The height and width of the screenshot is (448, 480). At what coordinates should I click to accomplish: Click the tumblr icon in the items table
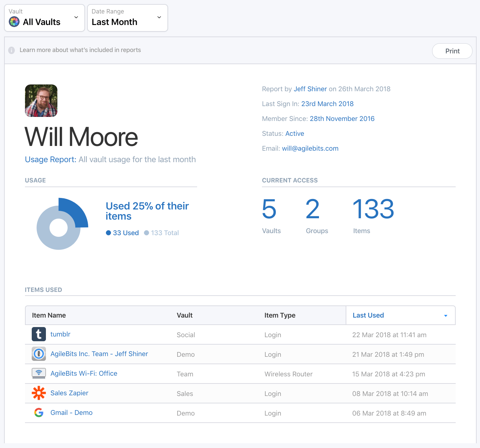point(39,334)
